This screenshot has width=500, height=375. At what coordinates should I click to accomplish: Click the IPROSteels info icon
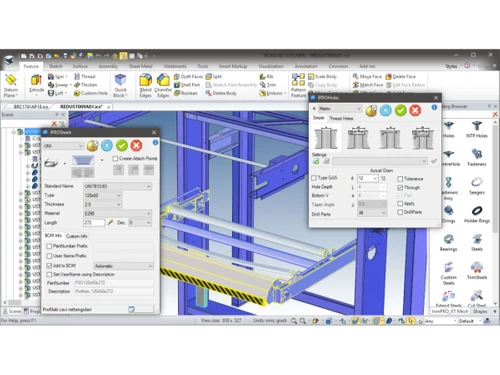pyautogui.click(x=155, y=142)
